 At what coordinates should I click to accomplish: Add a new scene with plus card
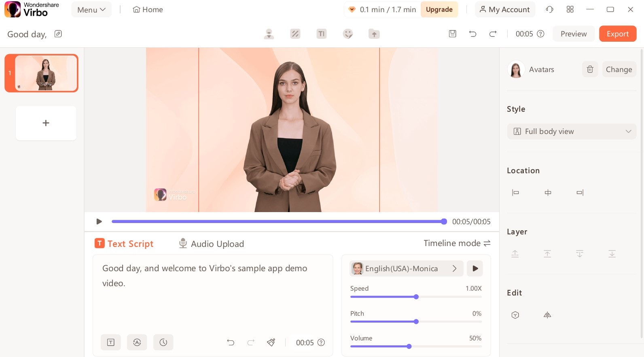pyautogui.click(x=46, y=123)
